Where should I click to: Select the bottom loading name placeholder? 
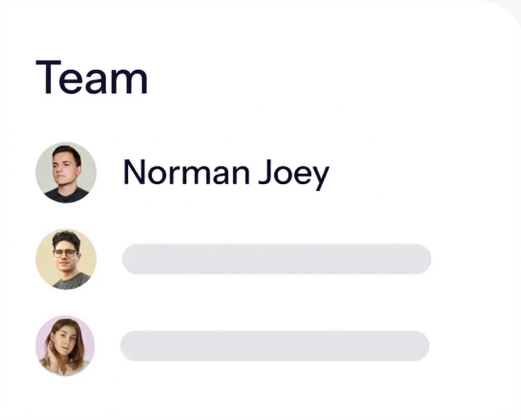click(275, 346)
